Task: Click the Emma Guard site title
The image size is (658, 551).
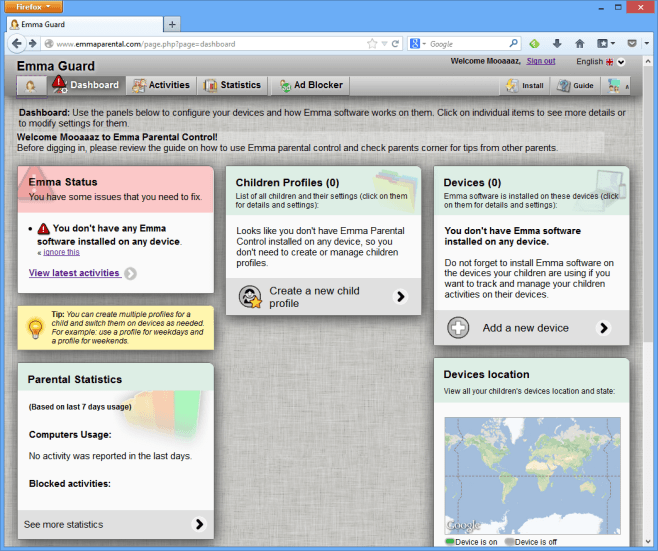Action: [x=56, y=66]
